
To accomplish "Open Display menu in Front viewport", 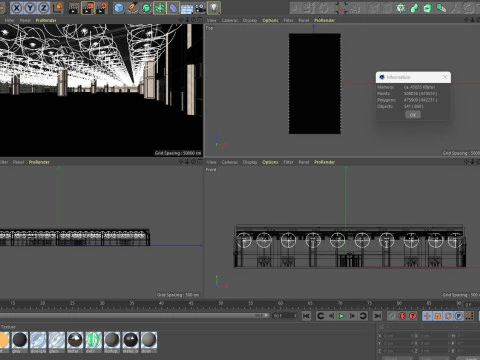I will [250, 162].
